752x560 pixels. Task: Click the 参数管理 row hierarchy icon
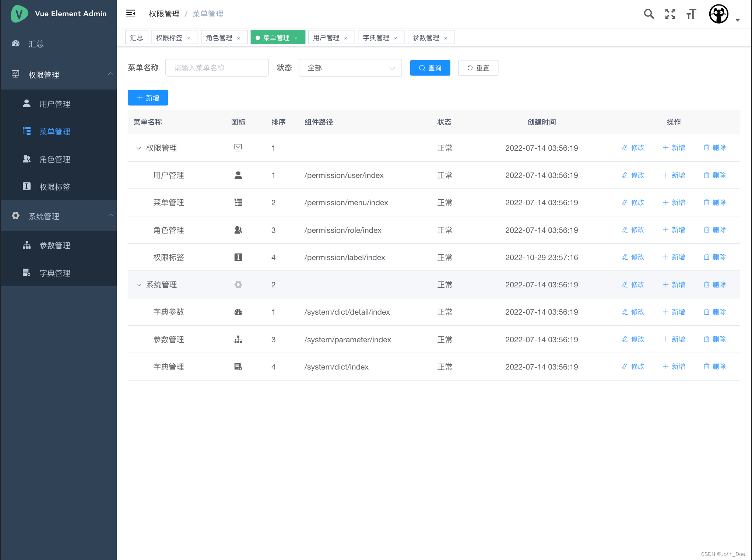pos(238,339)
